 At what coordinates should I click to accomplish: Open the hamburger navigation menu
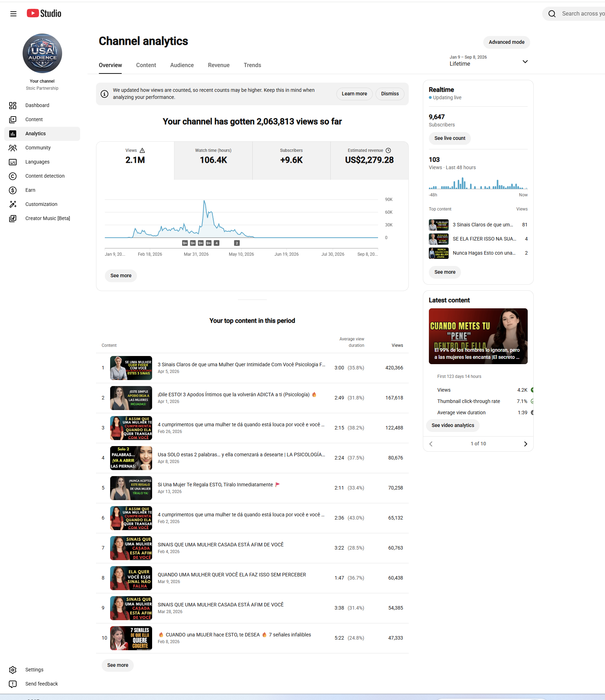pos(13,14)
